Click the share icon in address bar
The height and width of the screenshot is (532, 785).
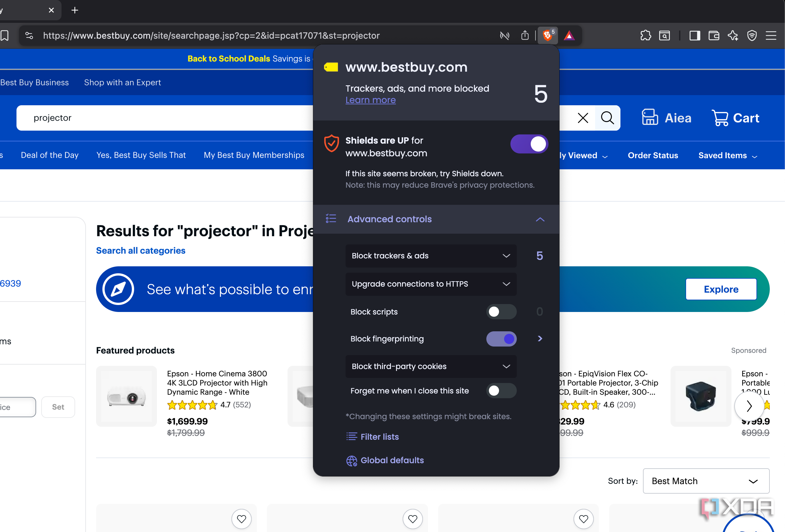[x=525, y=35]
